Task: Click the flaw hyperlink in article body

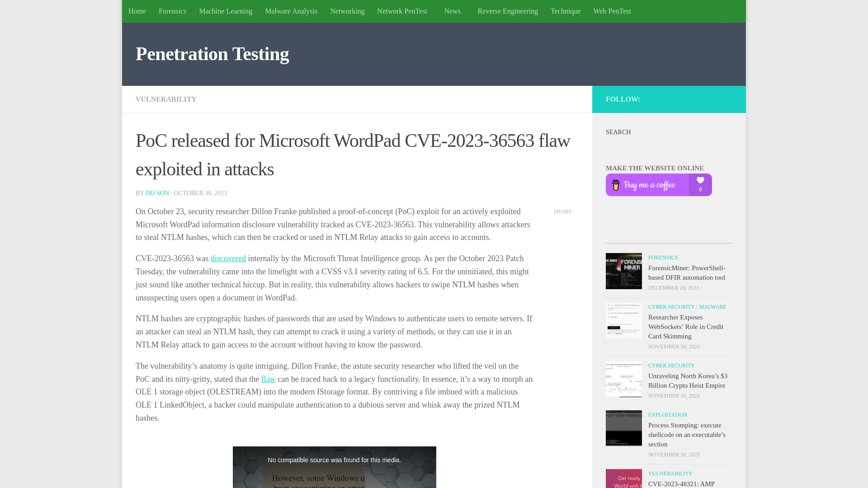Action: click(x=268, y=379)
